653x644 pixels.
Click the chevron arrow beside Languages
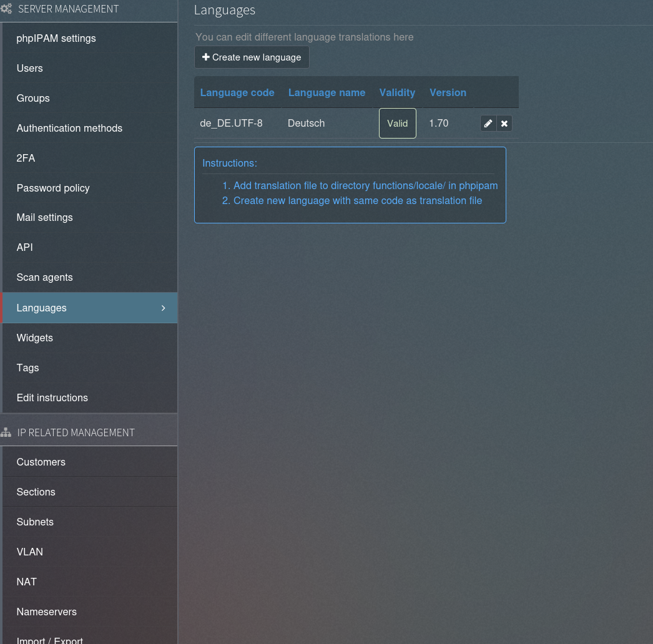(164, 308)
